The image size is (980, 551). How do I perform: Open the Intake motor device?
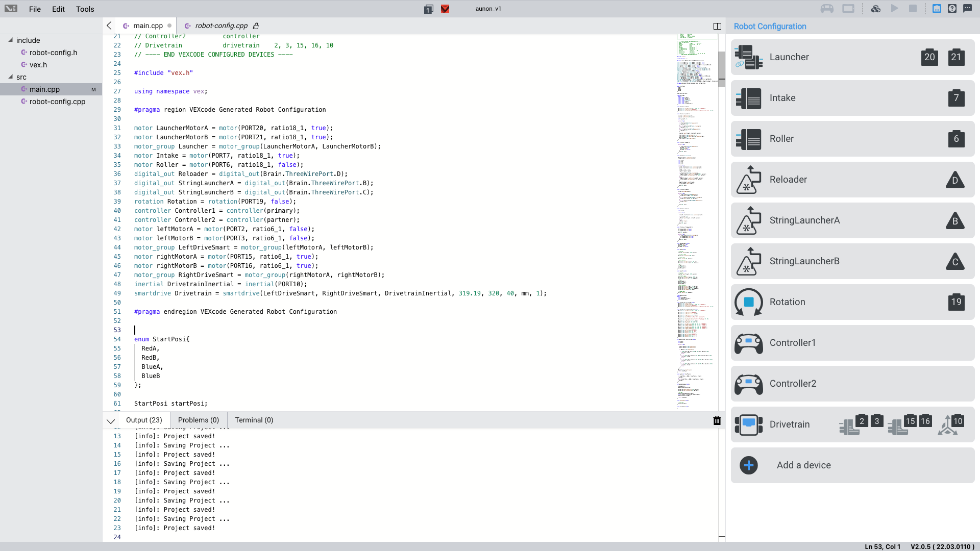click(x=852, y=98)
